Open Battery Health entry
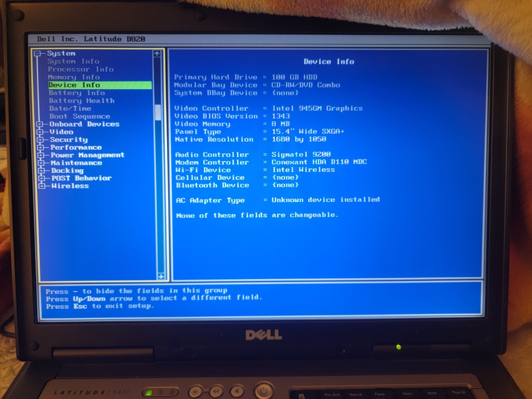This screenshot has width=532, height=399. 82,100
